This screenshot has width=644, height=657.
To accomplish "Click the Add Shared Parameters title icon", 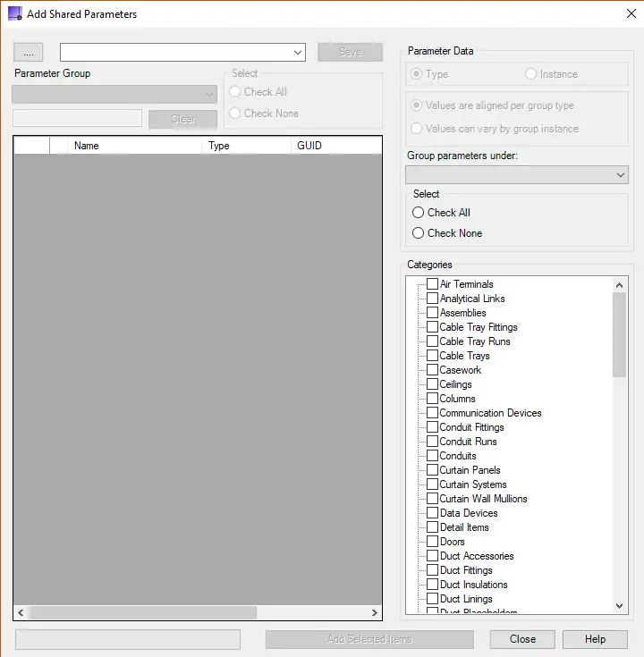I will point(14,14).
